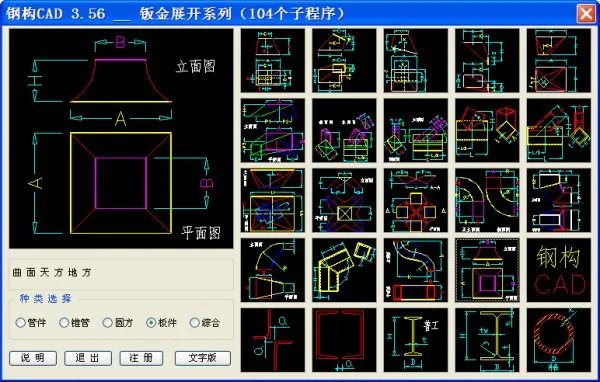600x382 pixels.
Task: Select the trapezoid-over-yellow-rectangle thumbnail in top row
Action: [x=273, y=60]
